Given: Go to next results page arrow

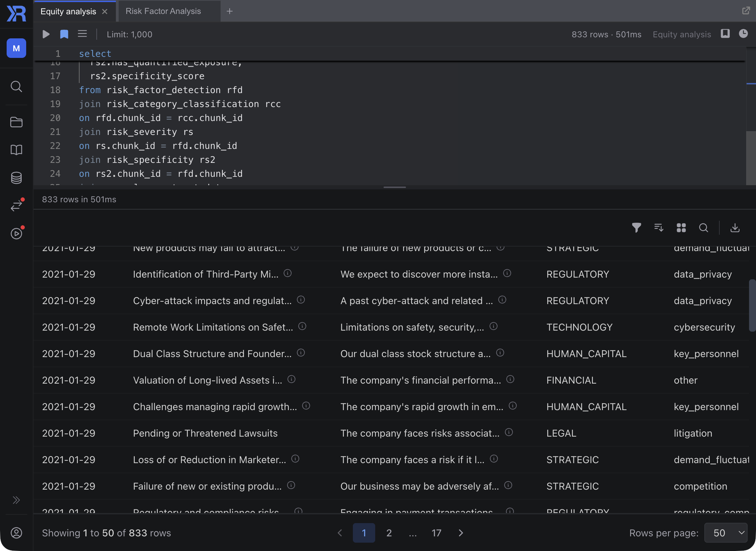Looking at the screenshot, I should click(x=461, y=533).
